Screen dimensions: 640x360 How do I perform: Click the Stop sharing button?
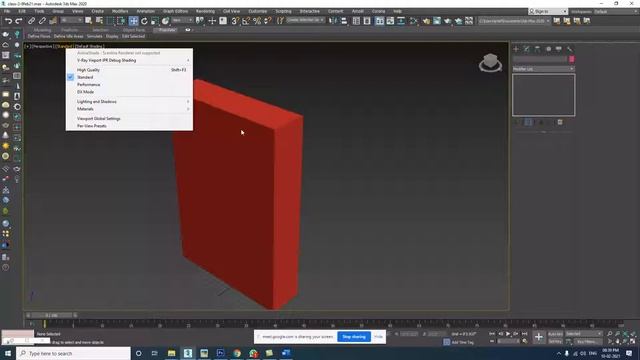(354, 337)
